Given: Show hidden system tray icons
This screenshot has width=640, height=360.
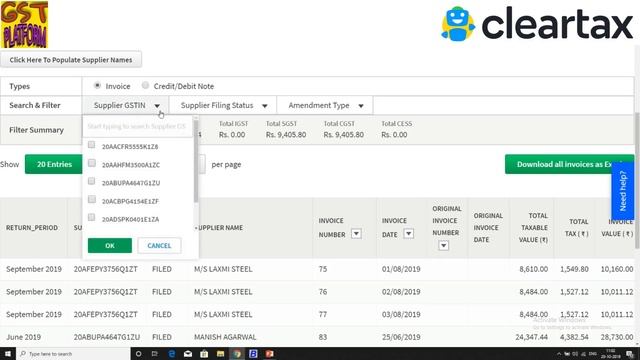Looking at the screenshot, I should pyautogui.click(x=559, y=354).
